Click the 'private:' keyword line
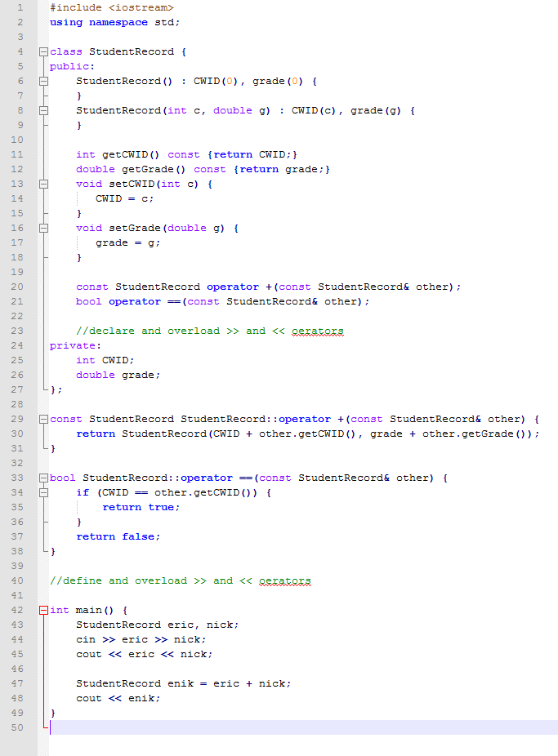This screenshot has width=558, height=756. pos(75,345)
